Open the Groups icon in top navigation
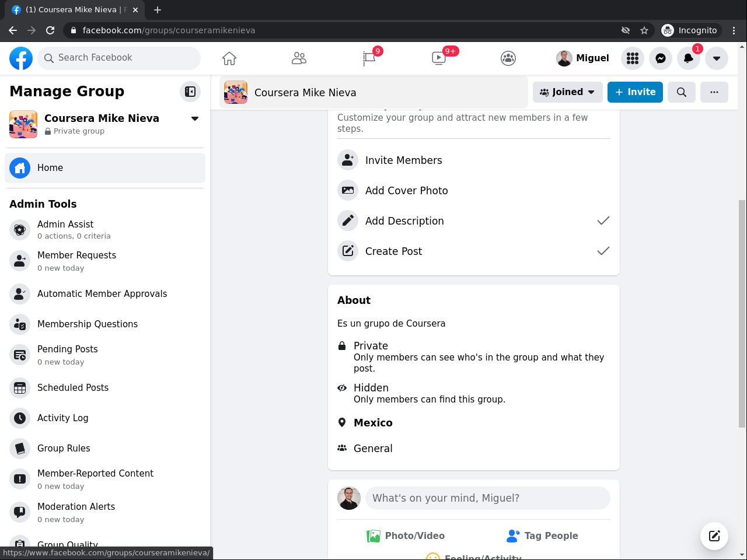This screenshot has width=747, height=560. point(508,58)
